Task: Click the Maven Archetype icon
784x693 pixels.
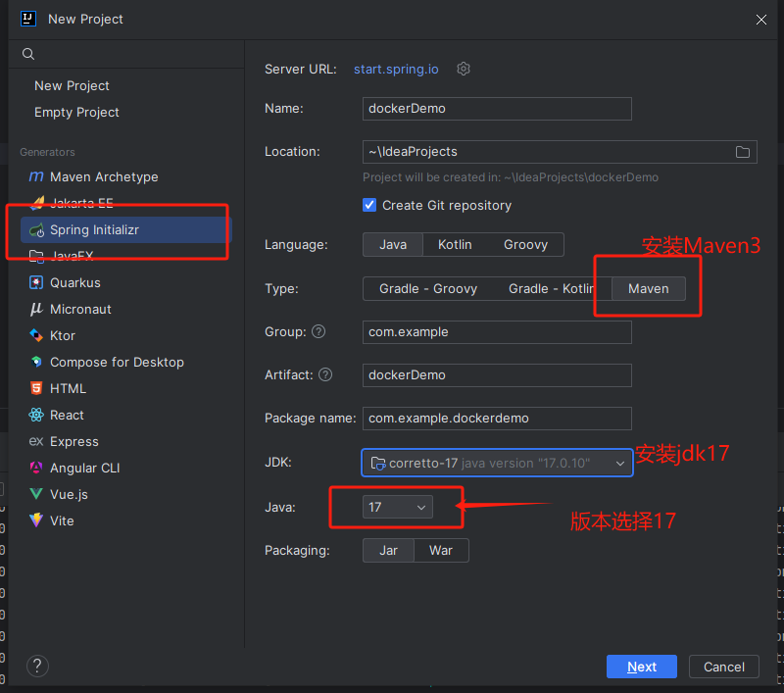Action: point(36,176)
